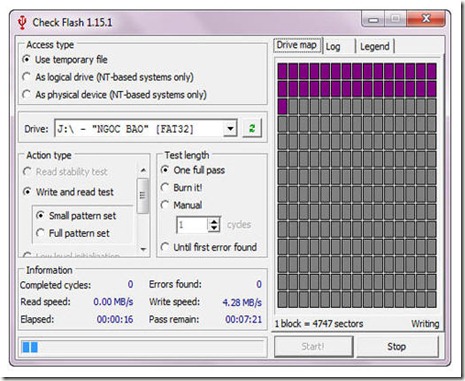
Task: Click the Read speed 0.00 MB/s value
Action: (x=113, y=302)
